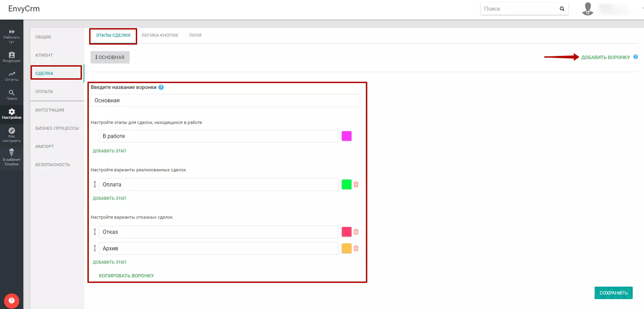Open the red color swatch for Отказ

click(x=347, y=232)
